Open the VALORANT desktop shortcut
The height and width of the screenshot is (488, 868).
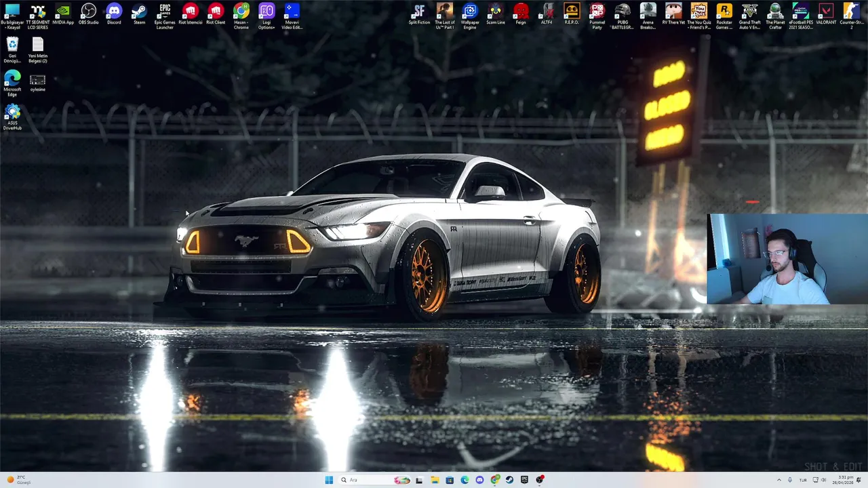tap(826, 14)
